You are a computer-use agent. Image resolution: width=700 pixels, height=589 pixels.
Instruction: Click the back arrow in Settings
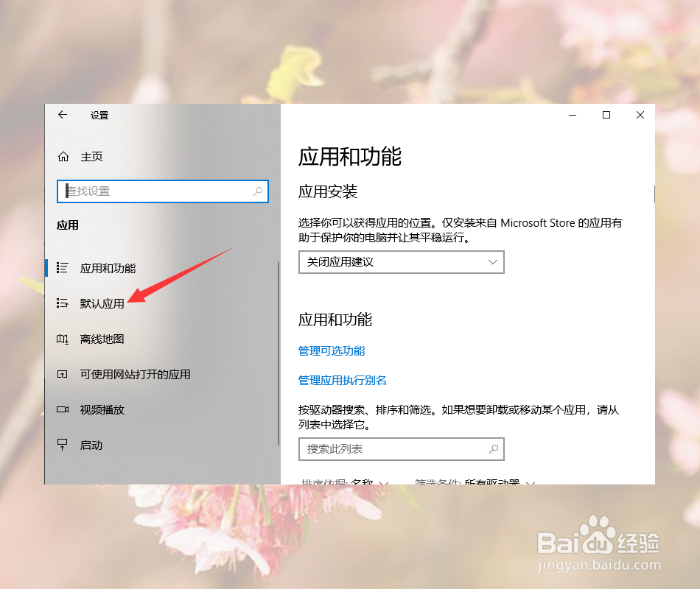pyautogui.click(x=63, y=115)
